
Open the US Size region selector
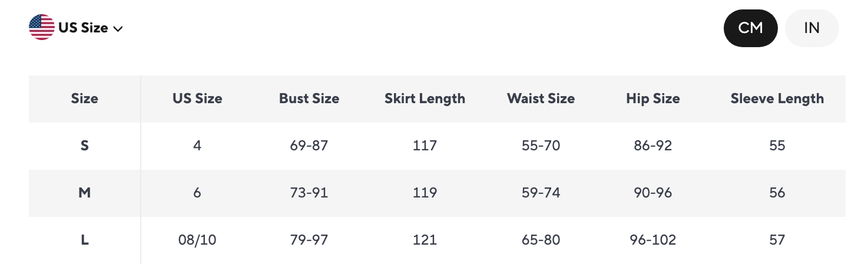[x=76, y=28]
